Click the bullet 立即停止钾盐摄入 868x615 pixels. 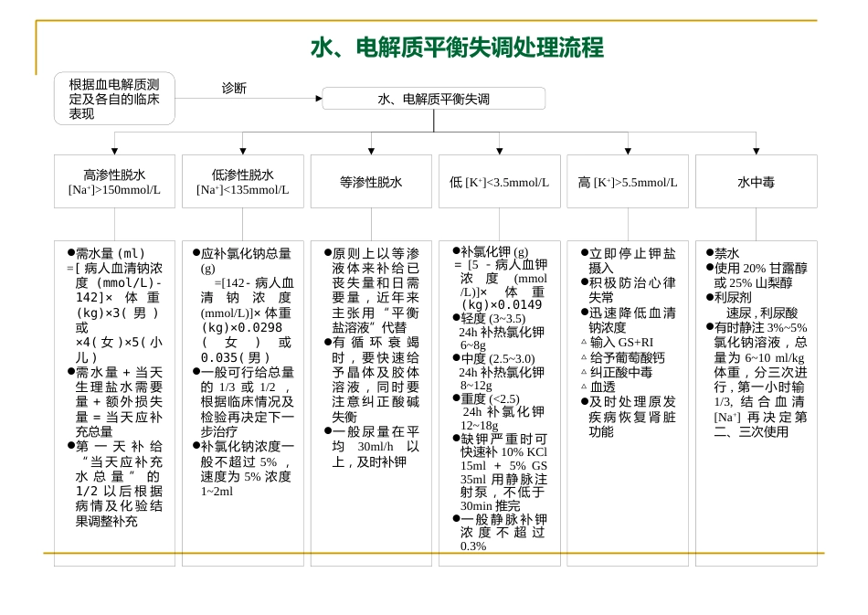pyautogui.click(x=629, y=260)
